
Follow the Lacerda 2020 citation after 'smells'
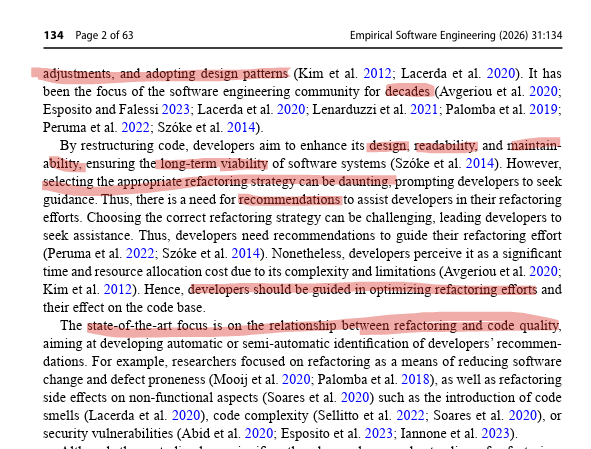(186, 415)
